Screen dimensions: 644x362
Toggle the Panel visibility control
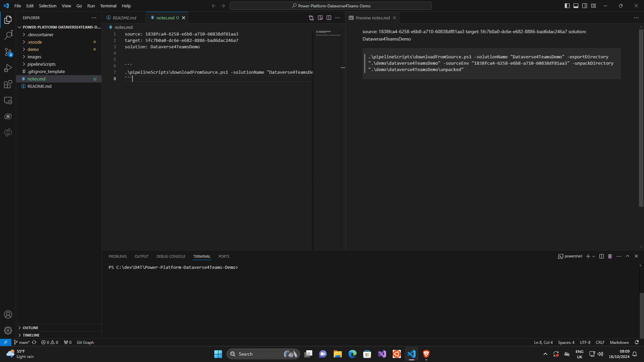(x=576, y=6)
